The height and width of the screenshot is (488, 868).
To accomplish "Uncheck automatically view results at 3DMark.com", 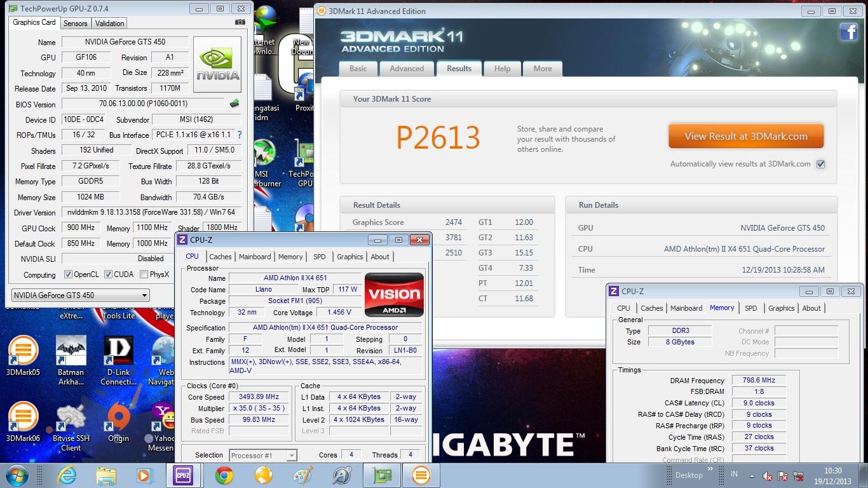I will (x=820, y=164).
